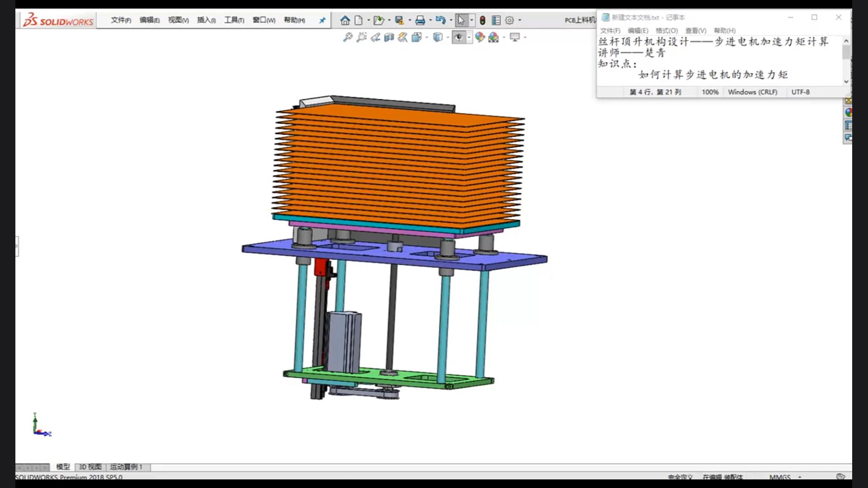Open SolidWorks 窗口(W) menu
The width and height of the screenshot is (868, 488).
tap(264, 20)
